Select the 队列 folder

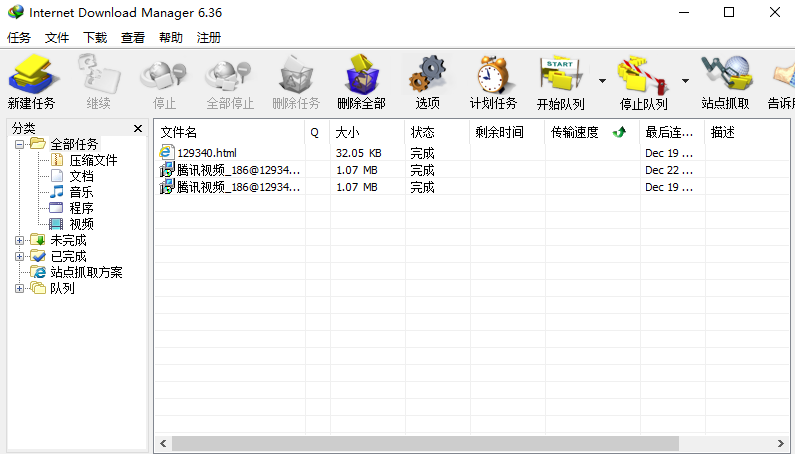coord(62,289)
